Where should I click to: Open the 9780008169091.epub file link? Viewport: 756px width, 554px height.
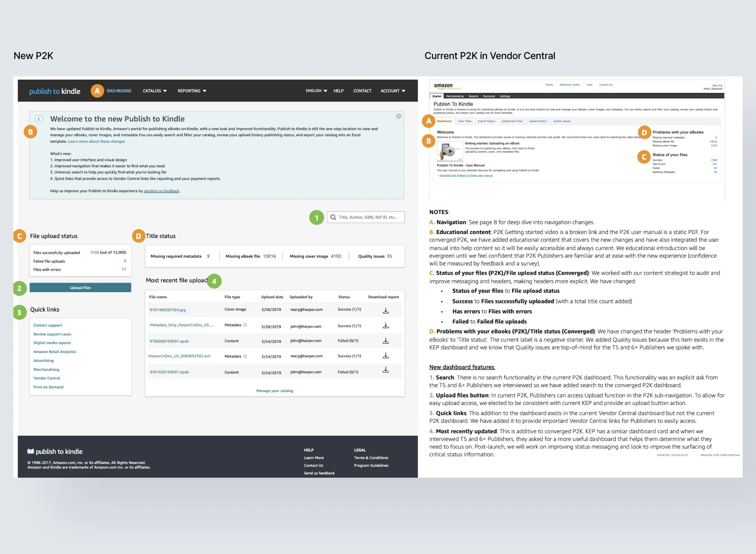point(169,341)
